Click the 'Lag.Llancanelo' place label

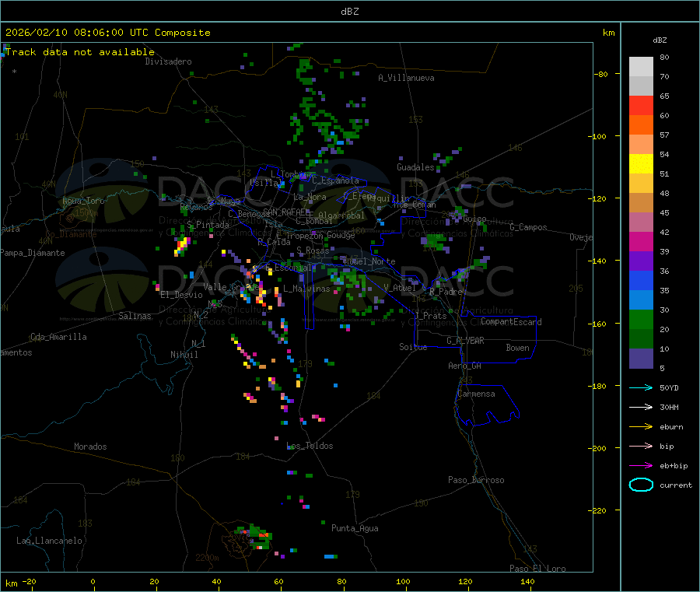tap(49, 541)
